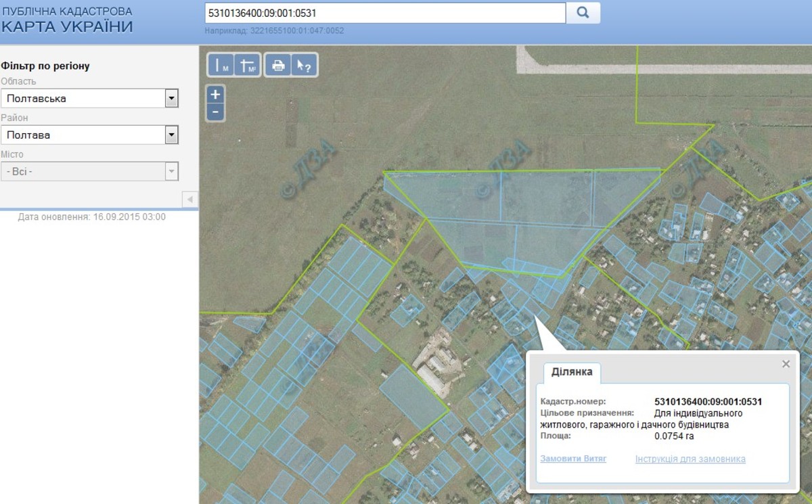Select the Ділянка tab in popup
812x504 pixels.
[x=572, y=372]
